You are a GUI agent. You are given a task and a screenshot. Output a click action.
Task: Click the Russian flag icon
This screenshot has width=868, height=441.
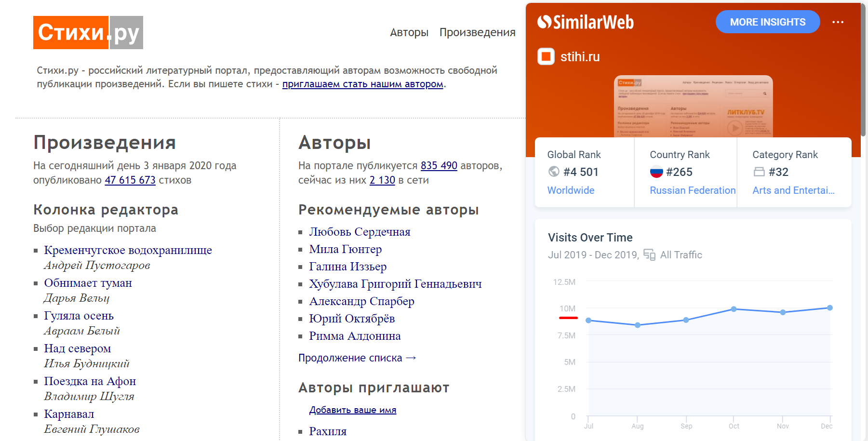[x=656, y=172]
